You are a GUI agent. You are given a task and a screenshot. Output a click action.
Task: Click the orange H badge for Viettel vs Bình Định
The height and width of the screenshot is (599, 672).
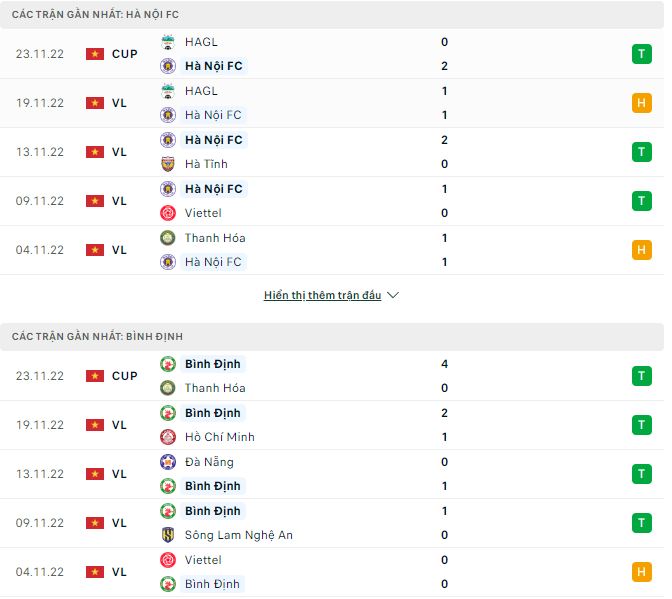pyautogui.click(x=640, y=572)
